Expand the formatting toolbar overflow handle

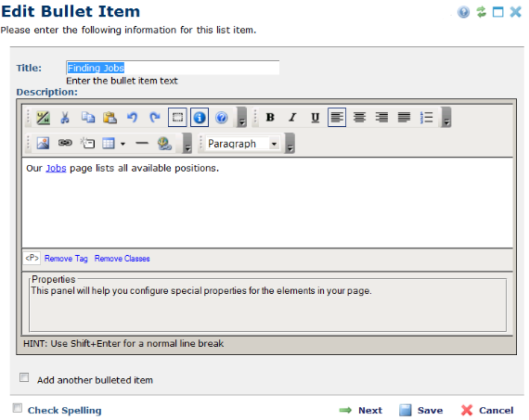pos(446,118)
